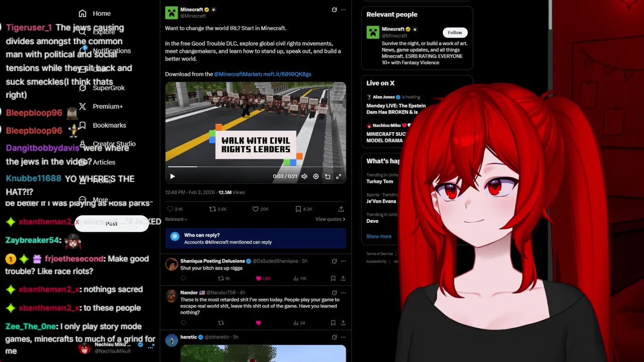Open Notifications in the X sidebar

[112, 51]
